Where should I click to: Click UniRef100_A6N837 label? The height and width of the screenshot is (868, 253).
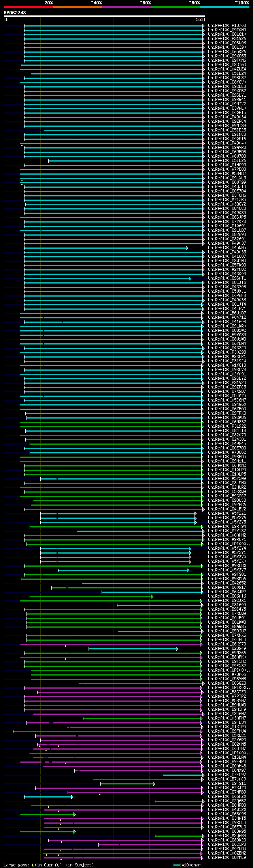point(227,422)
